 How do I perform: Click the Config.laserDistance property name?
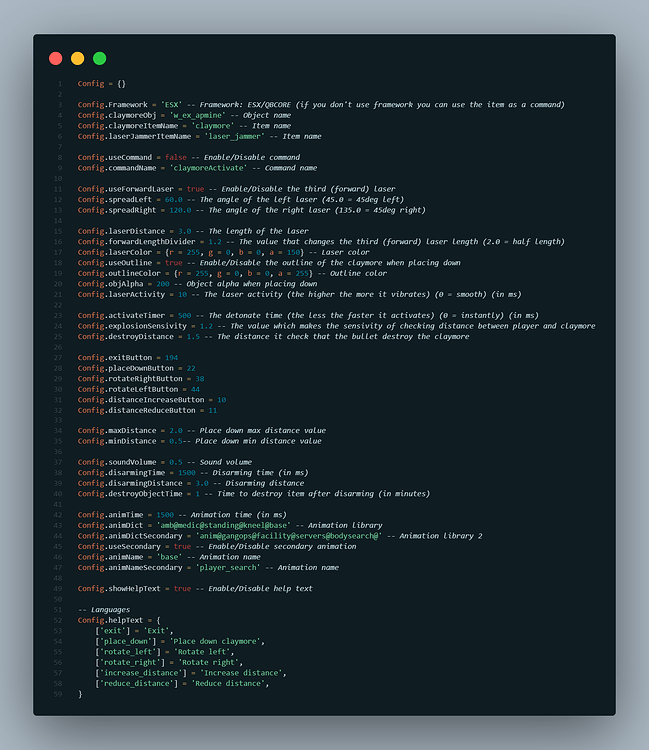(121, 231)
